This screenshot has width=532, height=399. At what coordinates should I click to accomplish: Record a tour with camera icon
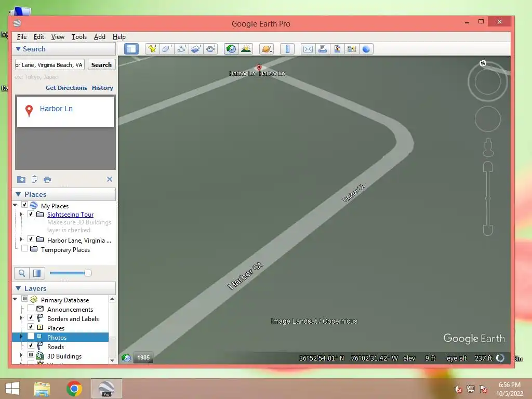pos(211,49)
